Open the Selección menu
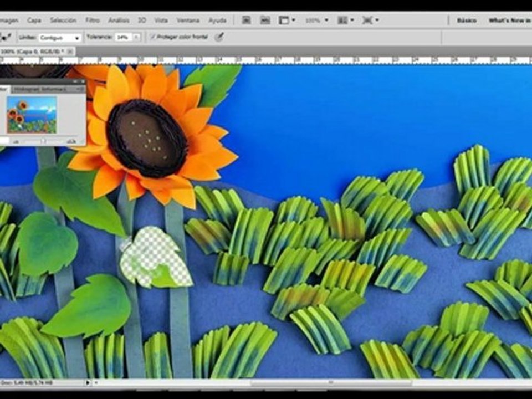532x399 pixels. click(x=63, y=21)
